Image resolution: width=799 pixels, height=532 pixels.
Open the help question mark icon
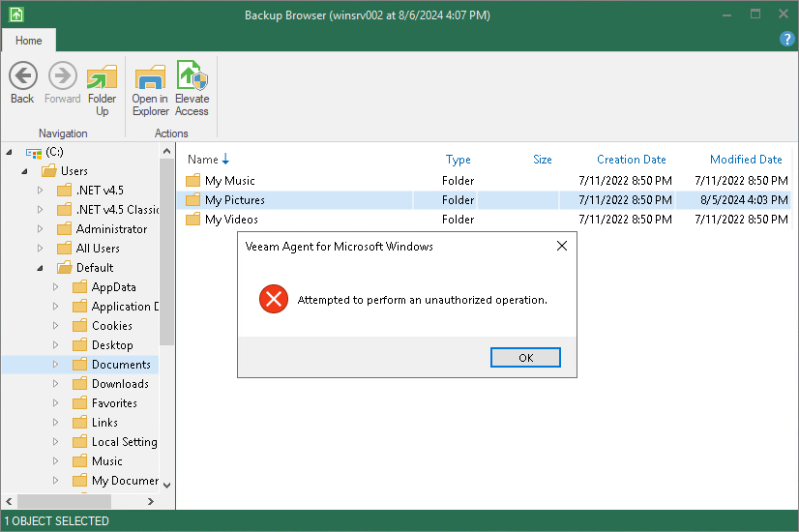pos(786,39)
